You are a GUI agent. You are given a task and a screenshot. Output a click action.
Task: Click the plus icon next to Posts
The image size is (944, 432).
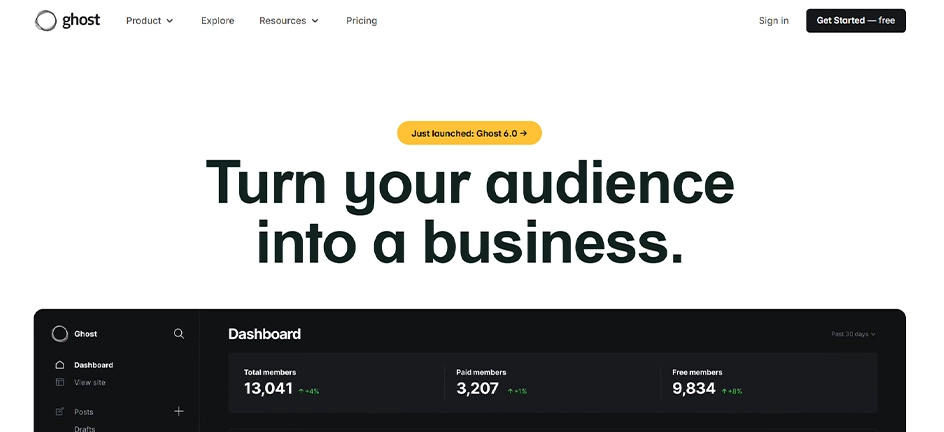pyautogui.click(x=179, y=412)
